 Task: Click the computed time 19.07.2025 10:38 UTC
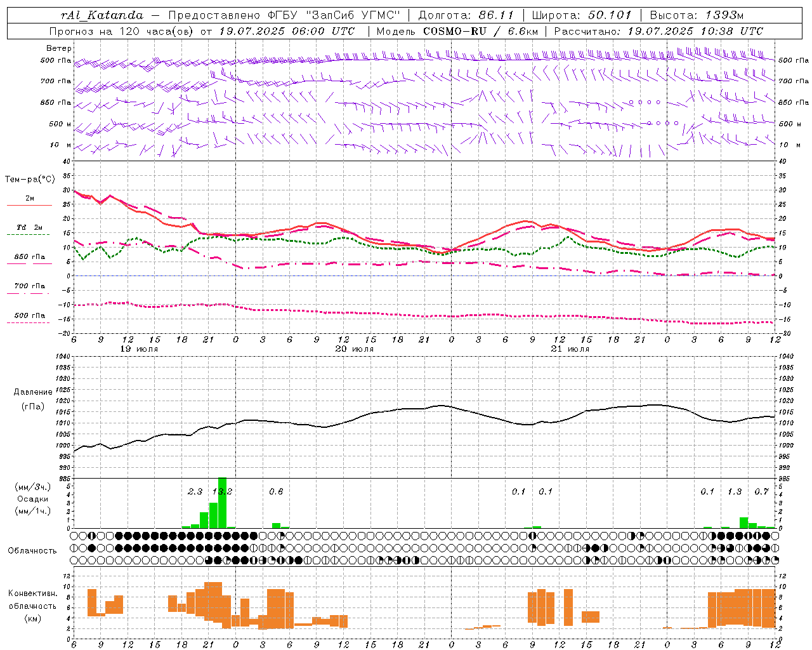(695, 31)
